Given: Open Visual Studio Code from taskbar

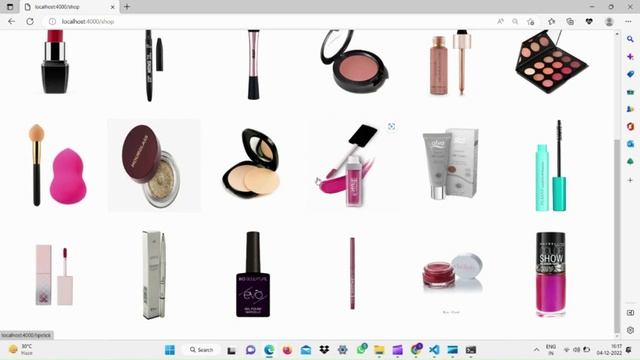Looking at the screenshot, I should pos(434,350).
